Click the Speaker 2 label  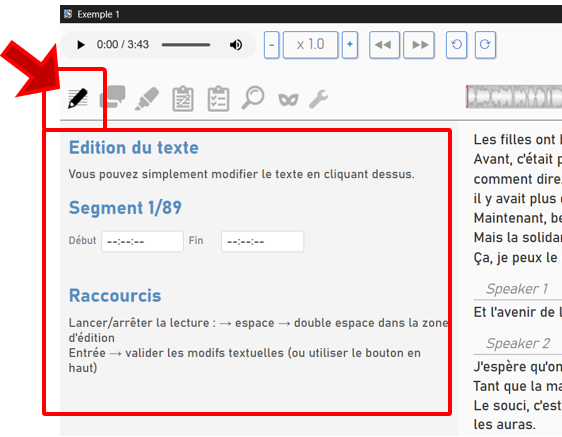click(518, 343)
